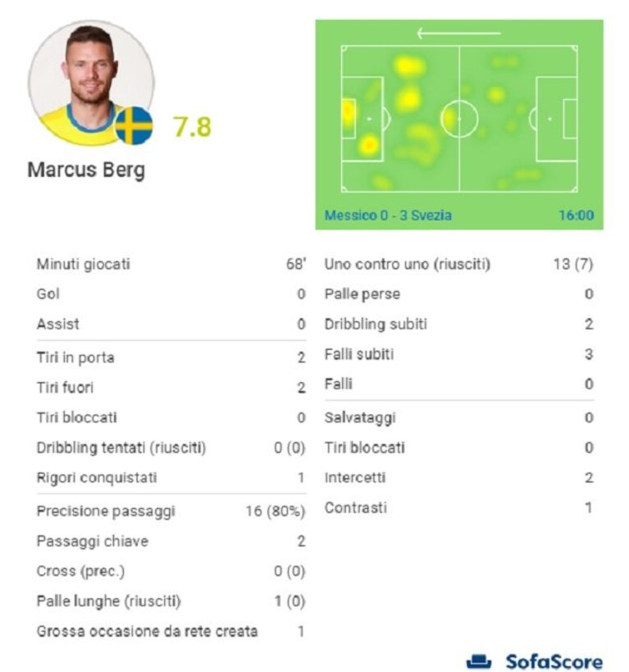Image resolution: width=629 pixels, height=672 pixels.
Task: Click the Swedish flag badge icon
Action: [x=134, y=125]
